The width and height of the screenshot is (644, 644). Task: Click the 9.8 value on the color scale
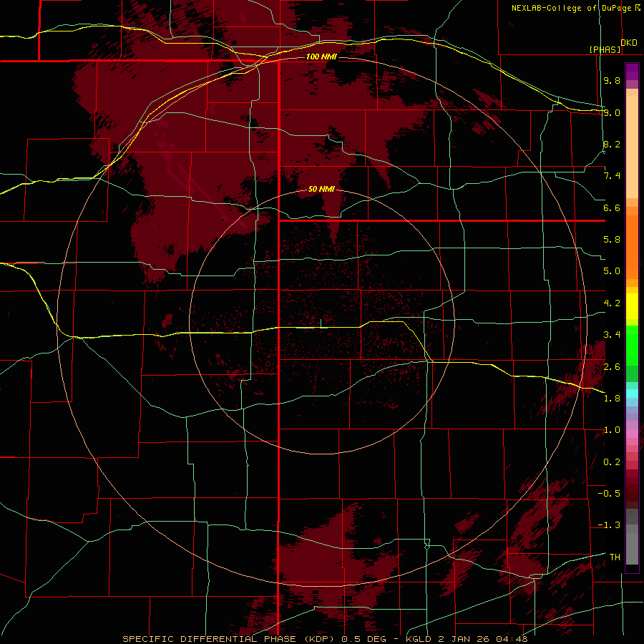tap(612, 80)
